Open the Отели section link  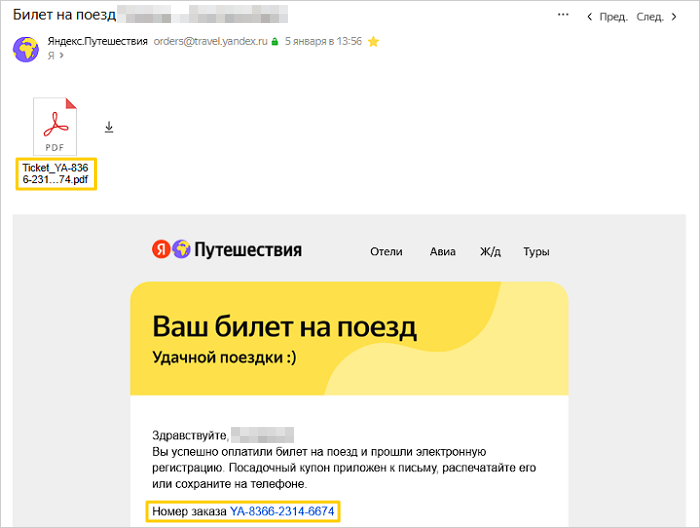click(x=386, y=252)
